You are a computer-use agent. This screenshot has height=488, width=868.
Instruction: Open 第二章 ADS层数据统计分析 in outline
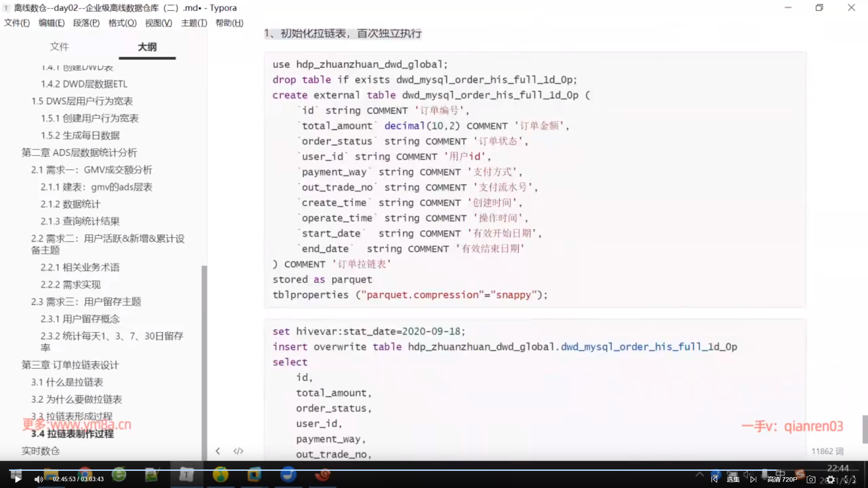click(x=79, y=153)
